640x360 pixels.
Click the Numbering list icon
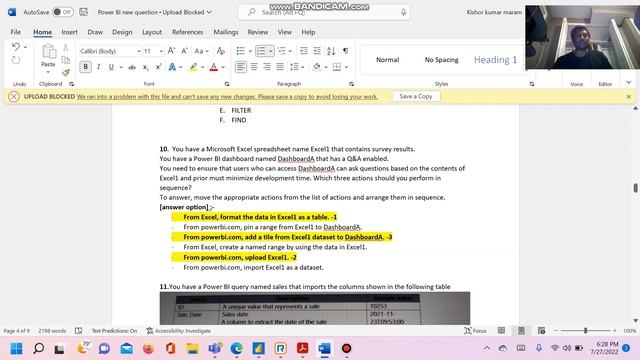(261, 51)
